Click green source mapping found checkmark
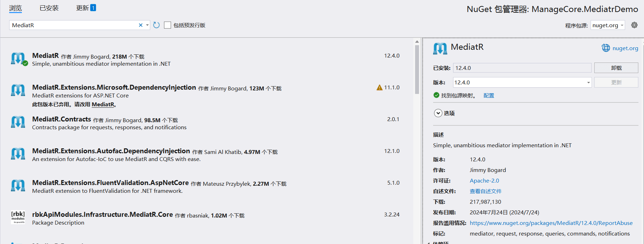This screenshot has height=244, width=644. 436,95
